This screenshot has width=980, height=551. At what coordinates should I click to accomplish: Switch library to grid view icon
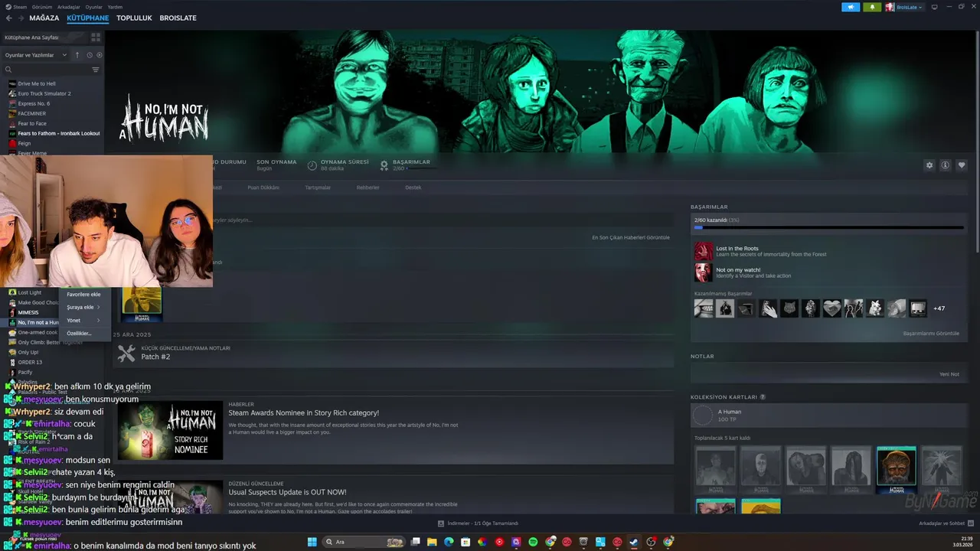(96, 37)
